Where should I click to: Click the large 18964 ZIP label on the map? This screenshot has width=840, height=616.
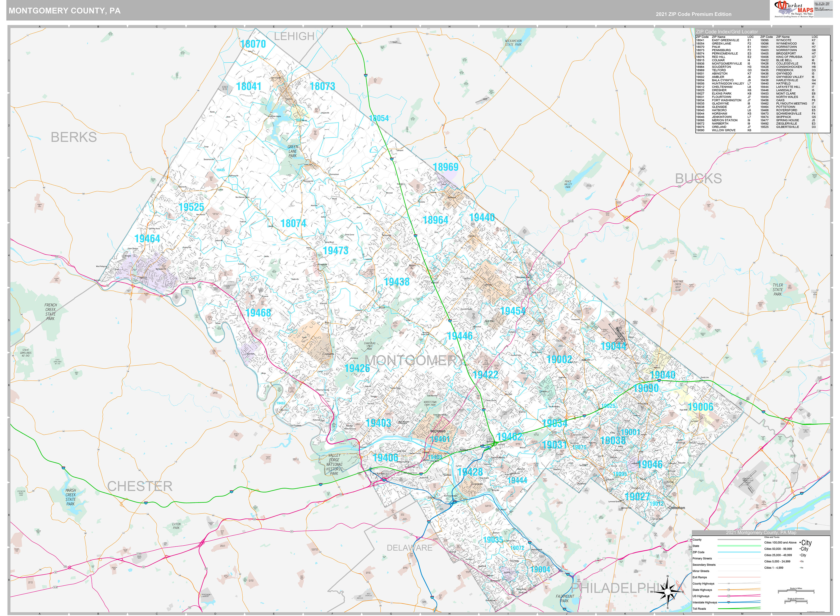436,220
